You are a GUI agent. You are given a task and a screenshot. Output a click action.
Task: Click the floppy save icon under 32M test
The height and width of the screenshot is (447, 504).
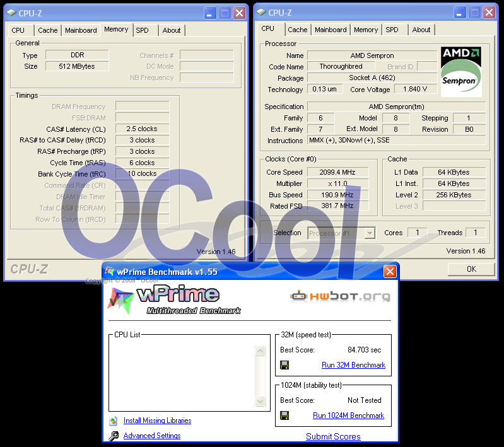pos(284,365)
